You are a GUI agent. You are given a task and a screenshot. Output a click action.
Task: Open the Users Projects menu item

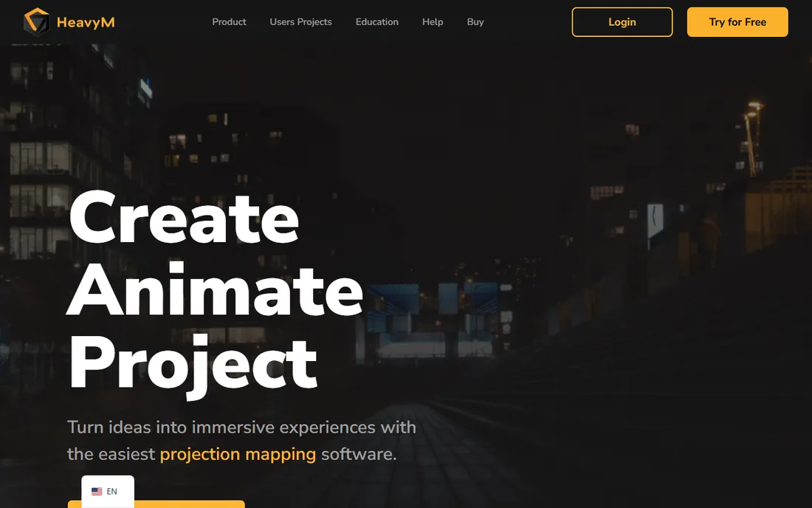click(301, 21)
